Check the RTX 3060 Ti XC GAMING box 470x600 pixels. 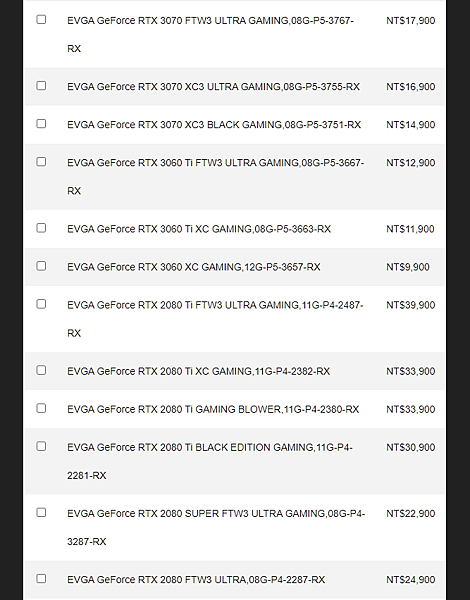click(41, 228)
